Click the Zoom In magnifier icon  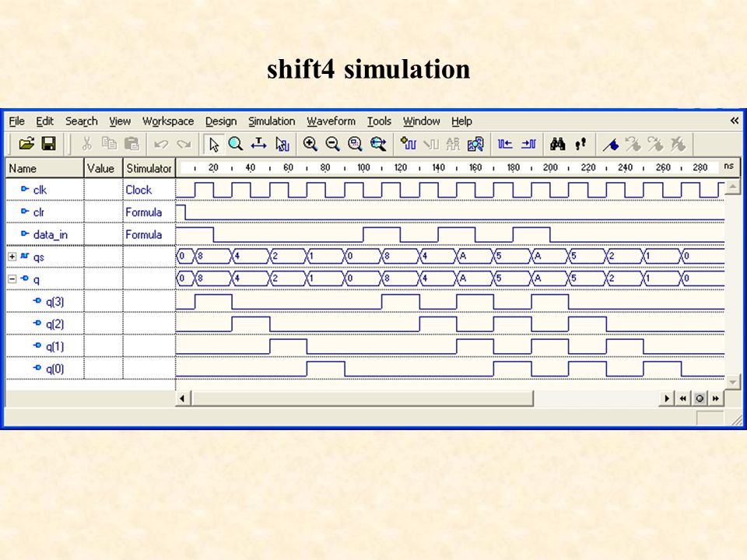click(x=310, y=144)
